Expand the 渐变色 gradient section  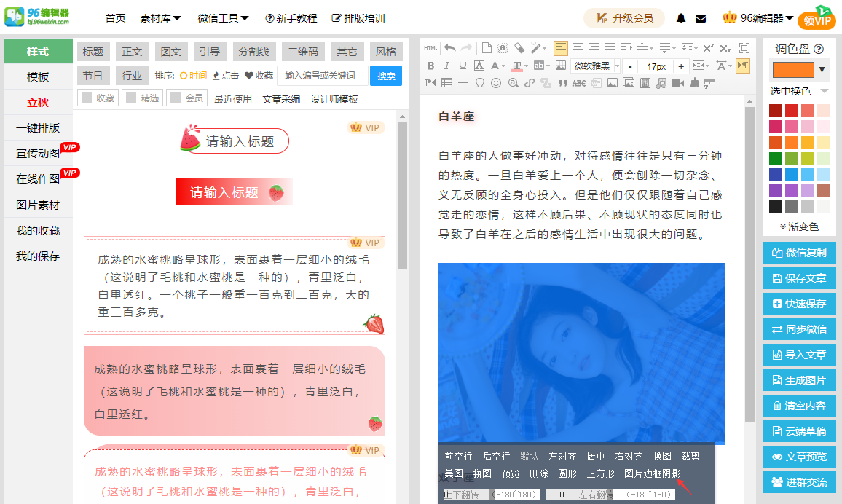[x=799, y=227]
